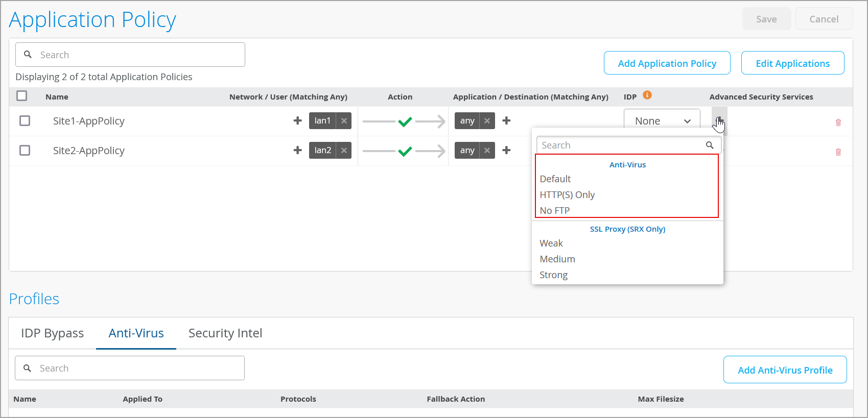Image resolution: width=868 pixels, height=418 pixels.
Task: Toggle the allow action checkmark for Site1-AppPolicy
Action: click(405, 121)
